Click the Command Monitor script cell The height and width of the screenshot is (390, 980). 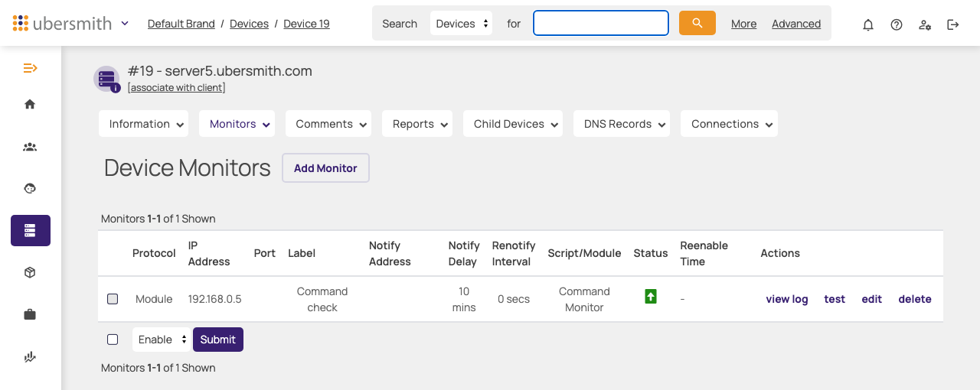(x=584, y=299)
